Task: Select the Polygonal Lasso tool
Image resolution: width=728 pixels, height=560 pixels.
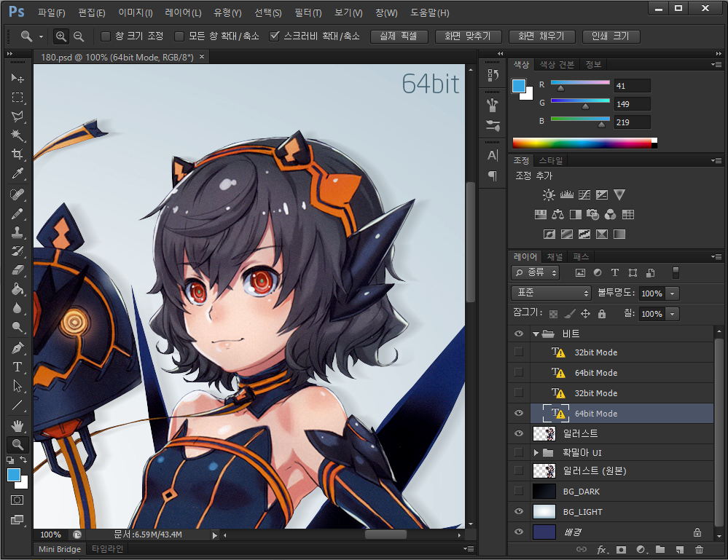Action: point(17,116)
